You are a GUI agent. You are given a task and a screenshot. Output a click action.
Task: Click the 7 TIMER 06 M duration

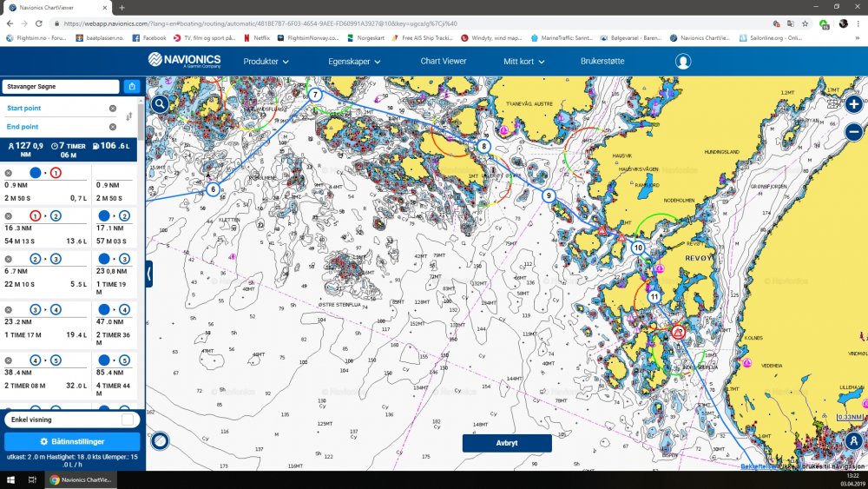[69, 150]
